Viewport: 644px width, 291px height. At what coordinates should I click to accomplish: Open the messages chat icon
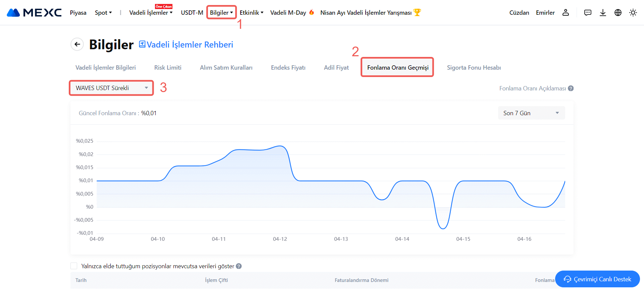(x=588, y=13)
